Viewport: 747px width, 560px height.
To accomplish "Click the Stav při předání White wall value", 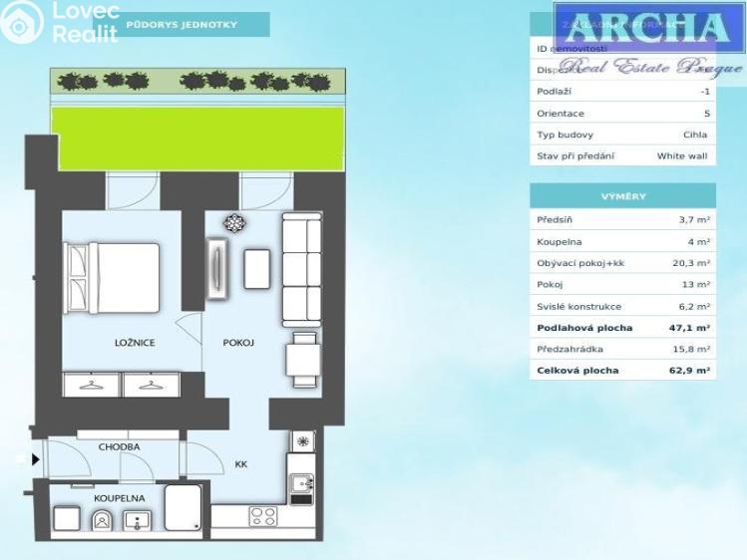I will [682, 156].
